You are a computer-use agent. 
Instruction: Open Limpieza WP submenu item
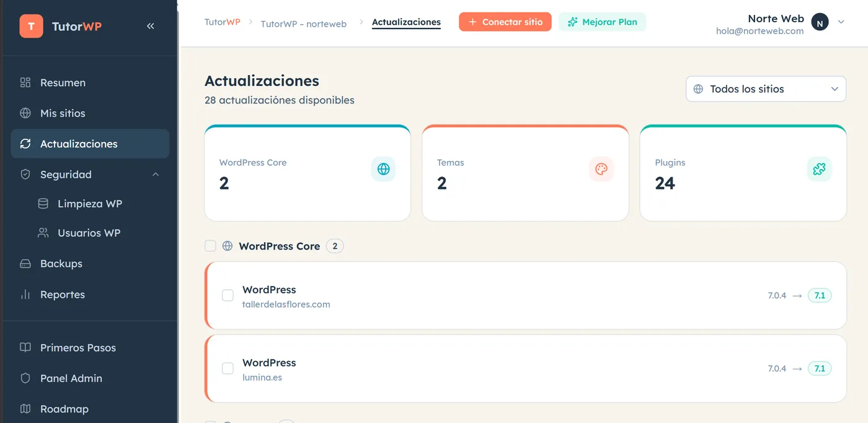coord(90,204)
